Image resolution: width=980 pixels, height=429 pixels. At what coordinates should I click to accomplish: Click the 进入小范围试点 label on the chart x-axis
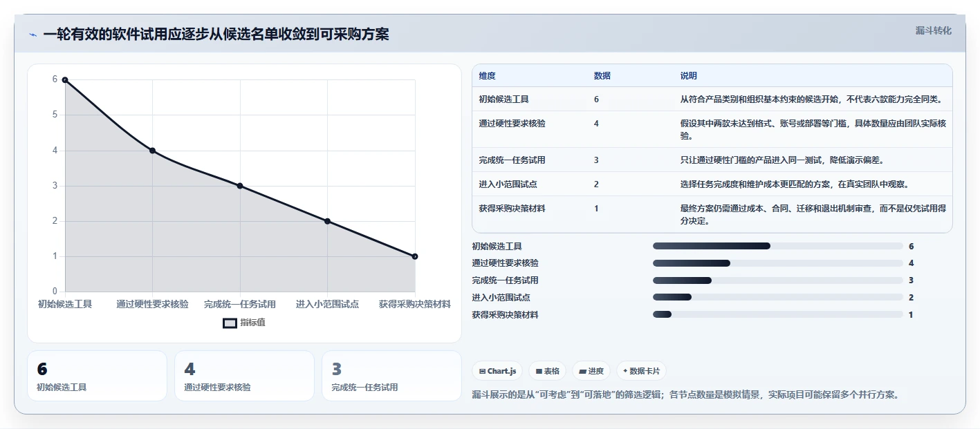[x=327, y=304]
